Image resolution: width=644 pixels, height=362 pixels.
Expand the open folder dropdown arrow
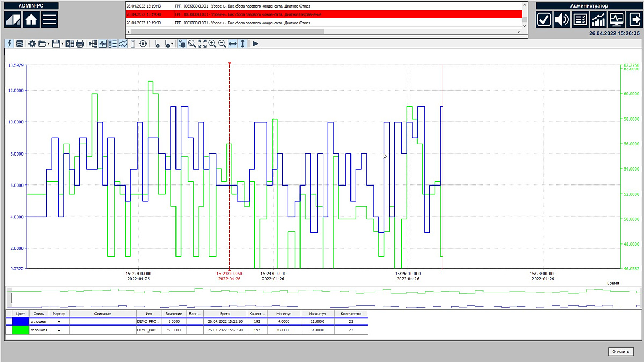click(x=49, y=44)
